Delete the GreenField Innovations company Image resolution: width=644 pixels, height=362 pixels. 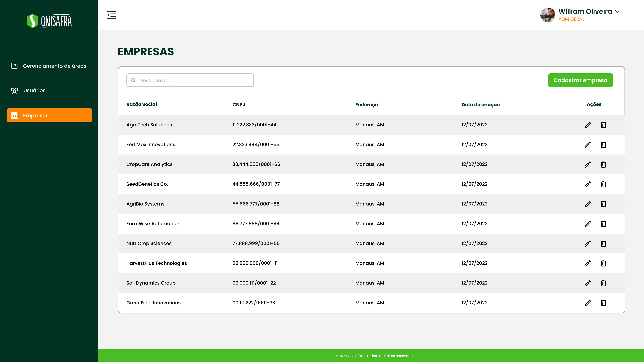click(x=603, y=303)
